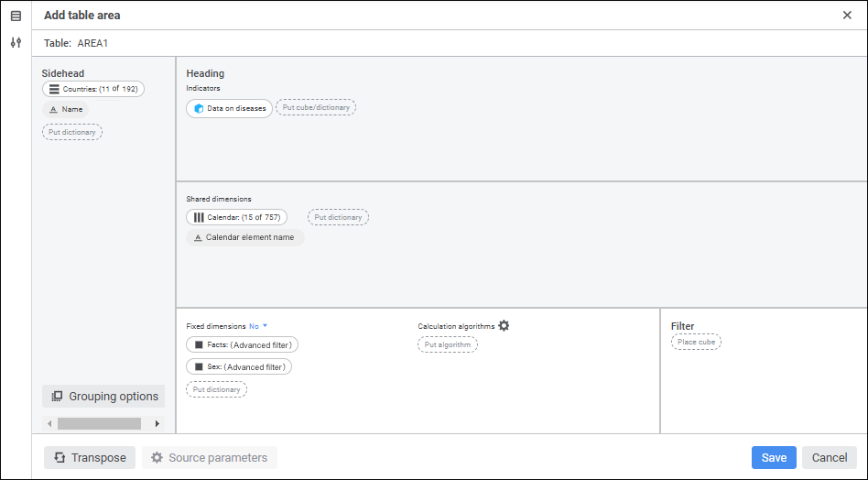Image resolution: width=868 pixels, height=480 pixels.
Task: Select the Countries dictionary chip
Action: pos(93,89)
